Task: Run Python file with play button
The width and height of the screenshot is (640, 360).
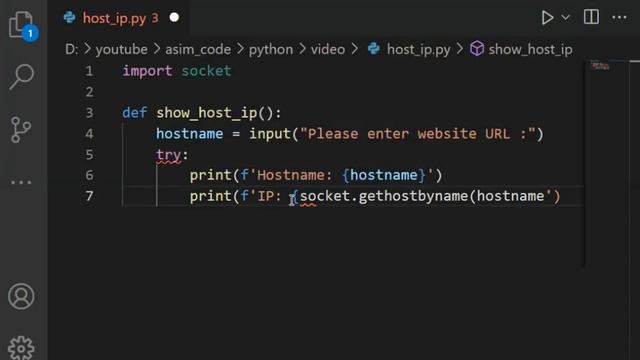Action: click(547, 18)
